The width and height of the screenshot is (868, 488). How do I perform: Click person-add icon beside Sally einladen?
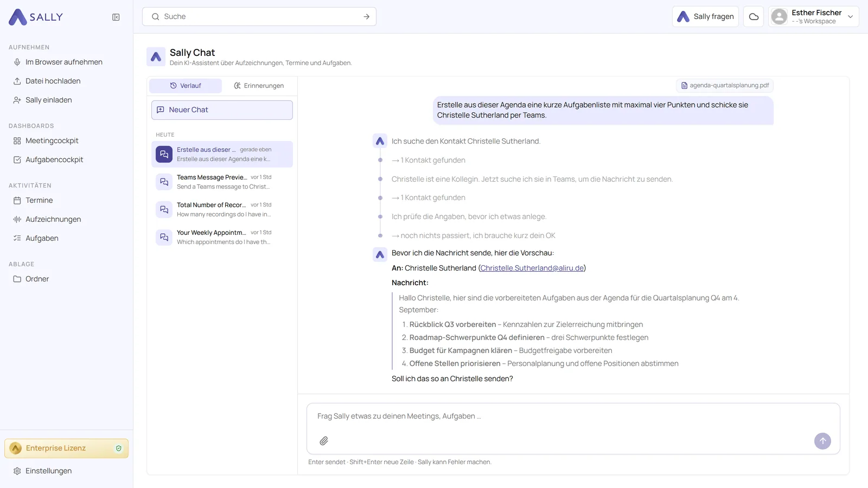tap(17, 100)
